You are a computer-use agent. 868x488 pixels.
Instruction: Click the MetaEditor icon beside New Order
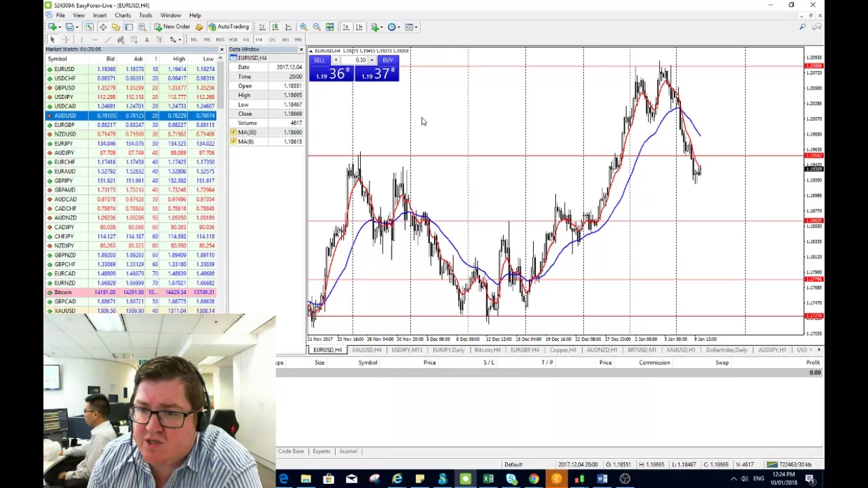199,27
